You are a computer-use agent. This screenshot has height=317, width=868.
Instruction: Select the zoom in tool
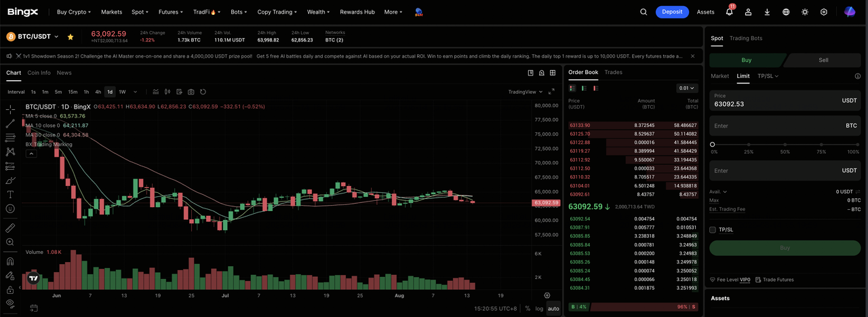tap(10, 242)
